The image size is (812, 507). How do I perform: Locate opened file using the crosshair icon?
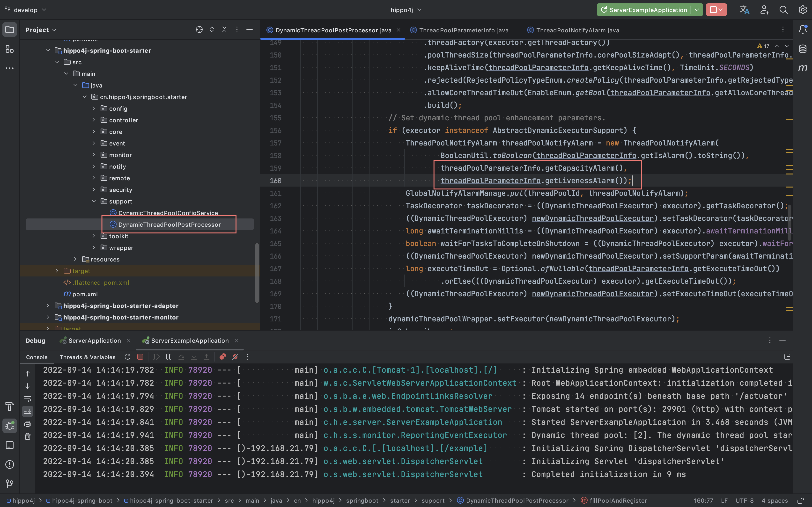pos(199,29)
